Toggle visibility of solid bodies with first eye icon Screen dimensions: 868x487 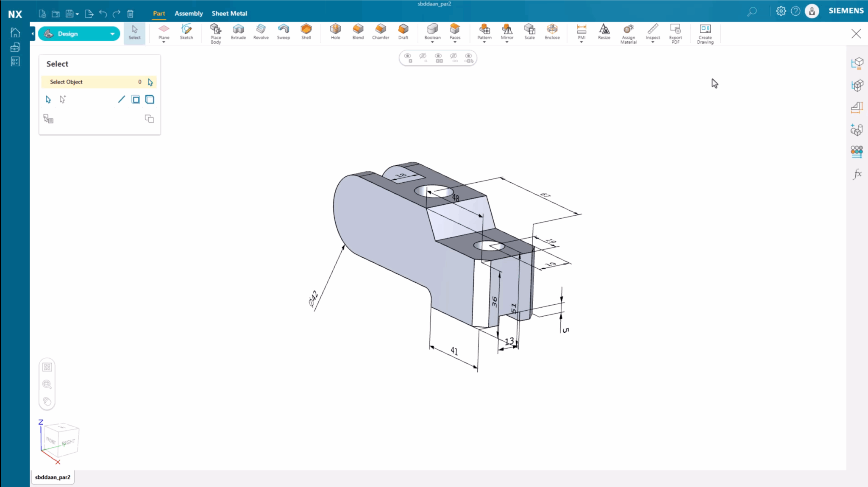pos(408,58)
